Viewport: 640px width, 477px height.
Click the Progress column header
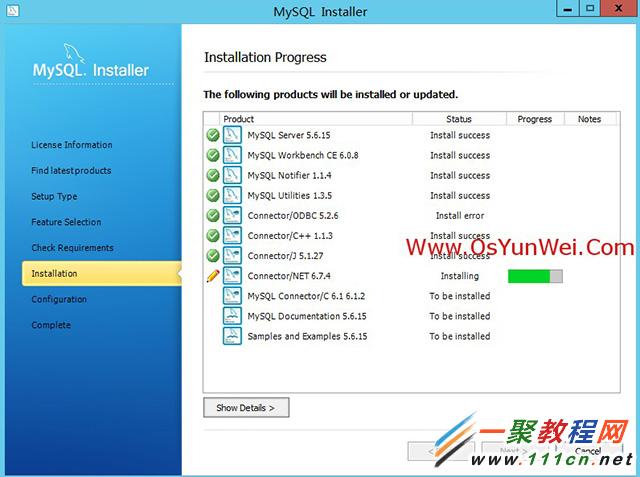click(535, 119)
